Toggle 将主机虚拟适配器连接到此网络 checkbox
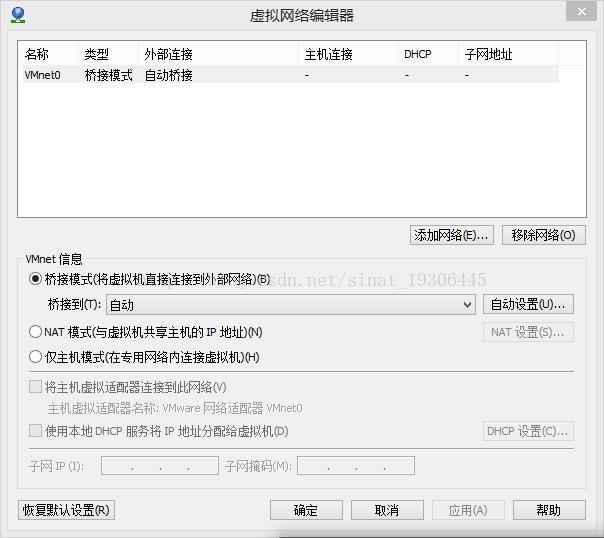Screen dimensions: 604x538 click(35, 387)
